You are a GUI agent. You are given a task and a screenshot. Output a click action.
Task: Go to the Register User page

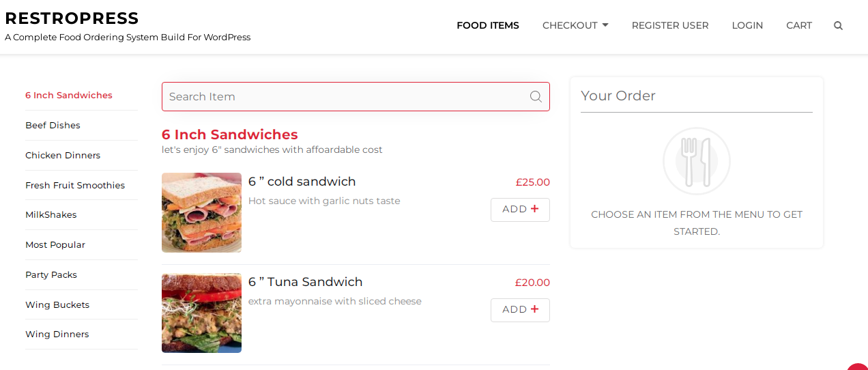670,25
